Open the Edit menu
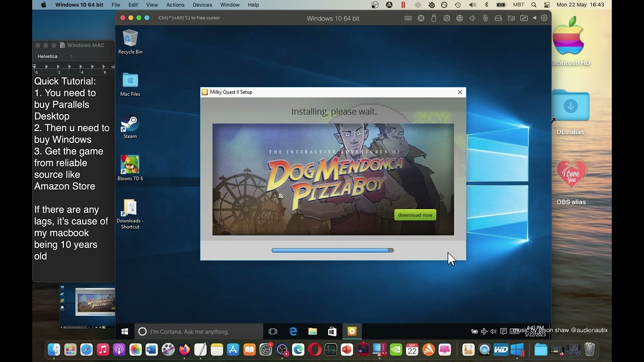Image resolution: width=644 pixels, height=362 pixels. point(133,5)
